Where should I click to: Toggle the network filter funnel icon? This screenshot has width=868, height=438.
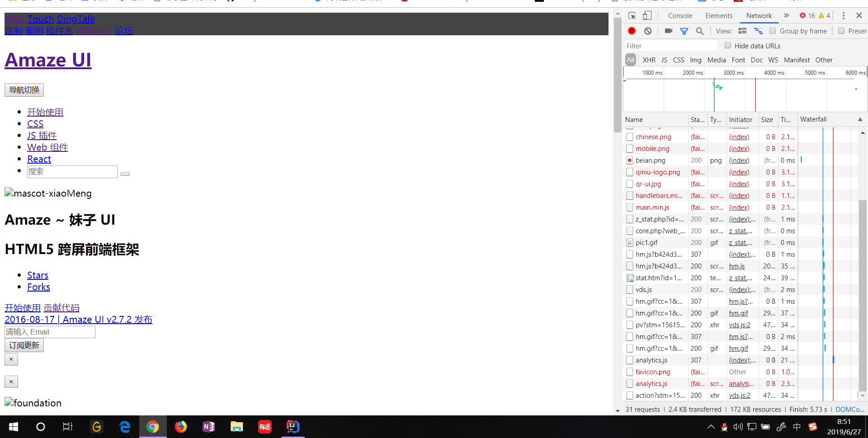click(x=684, y=31)
